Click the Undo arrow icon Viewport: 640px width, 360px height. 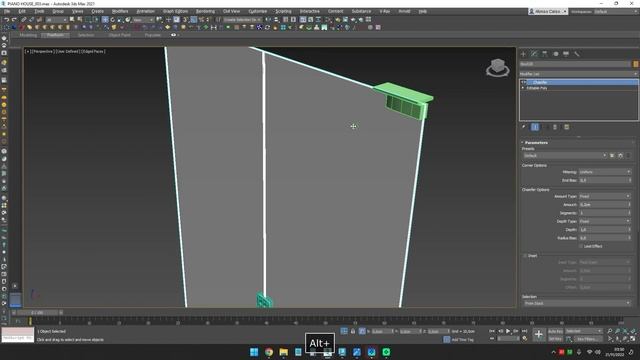tap(6, 20)
